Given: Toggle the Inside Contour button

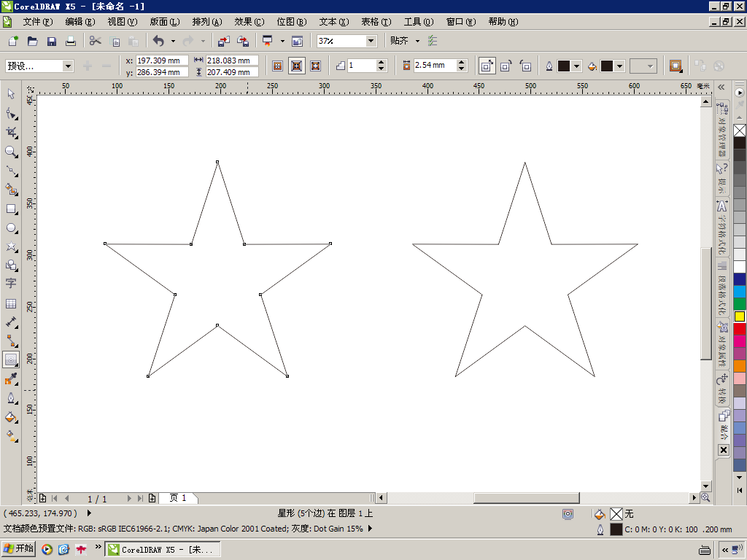Looking at the screenshot, I should (x=296, y=66).
